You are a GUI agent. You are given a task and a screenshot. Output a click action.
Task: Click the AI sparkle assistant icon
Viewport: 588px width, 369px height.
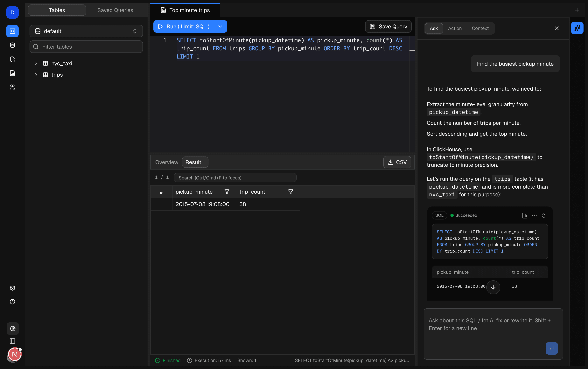577,28
